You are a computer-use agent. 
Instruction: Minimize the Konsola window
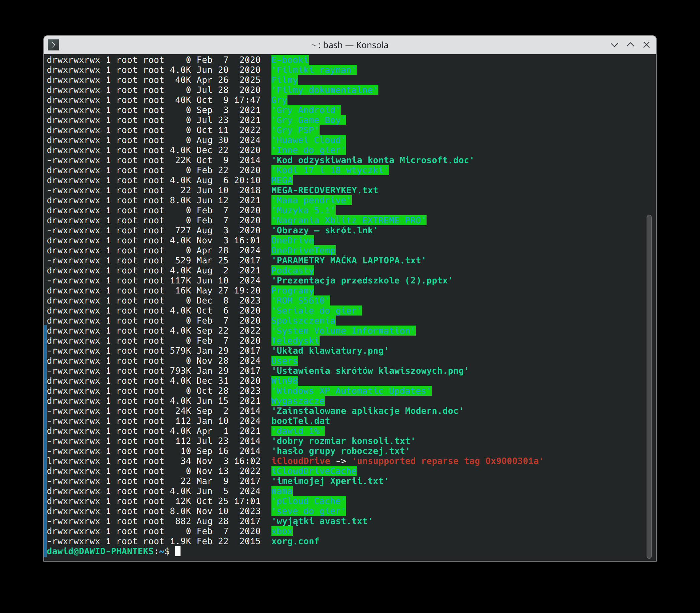pos(614,45)
